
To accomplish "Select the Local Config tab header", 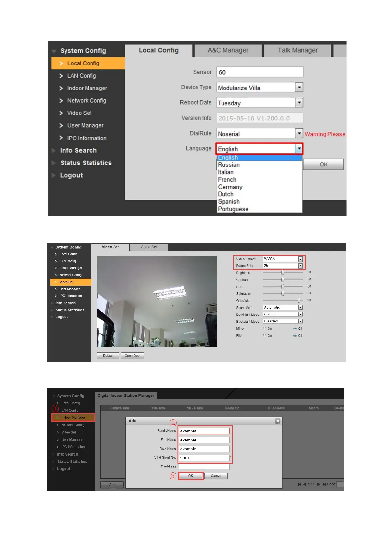I will click(x=159, y=50).
